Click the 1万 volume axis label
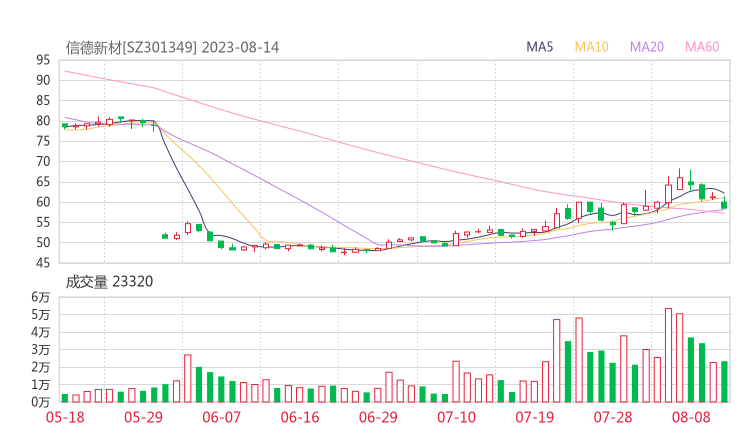 [x=41, y=385]
